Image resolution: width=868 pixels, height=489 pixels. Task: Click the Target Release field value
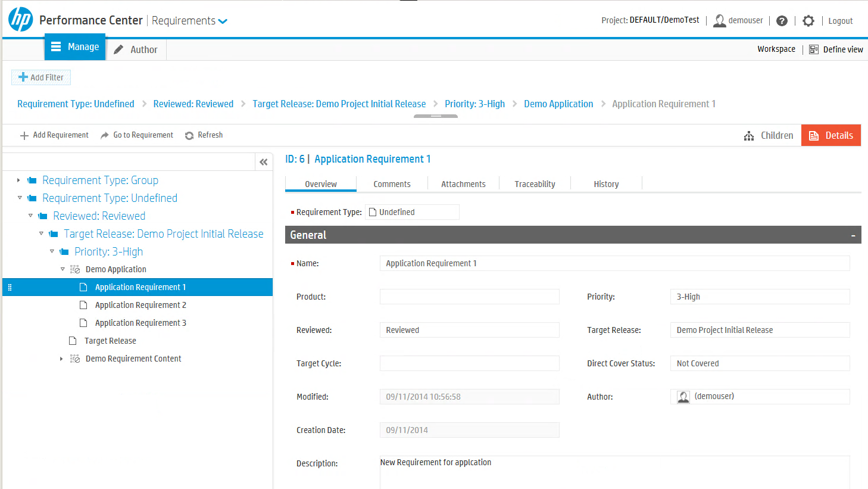(x=760, y=330)
